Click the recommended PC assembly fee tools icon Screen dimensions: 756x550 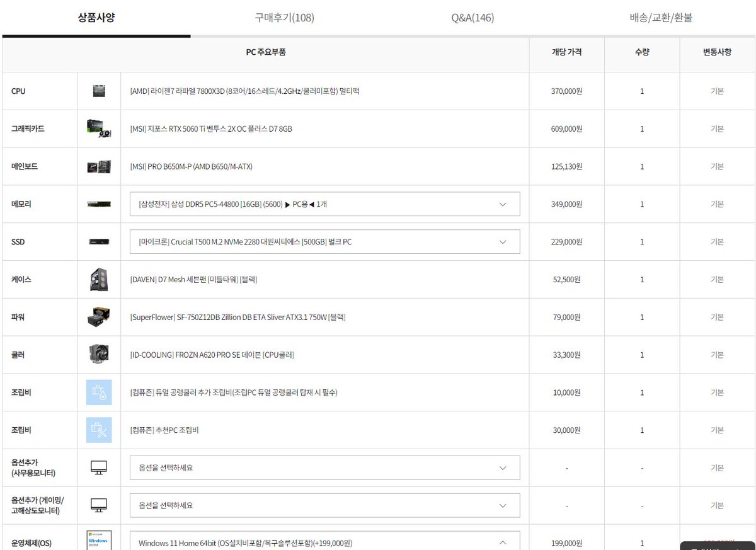click(99, 430)
